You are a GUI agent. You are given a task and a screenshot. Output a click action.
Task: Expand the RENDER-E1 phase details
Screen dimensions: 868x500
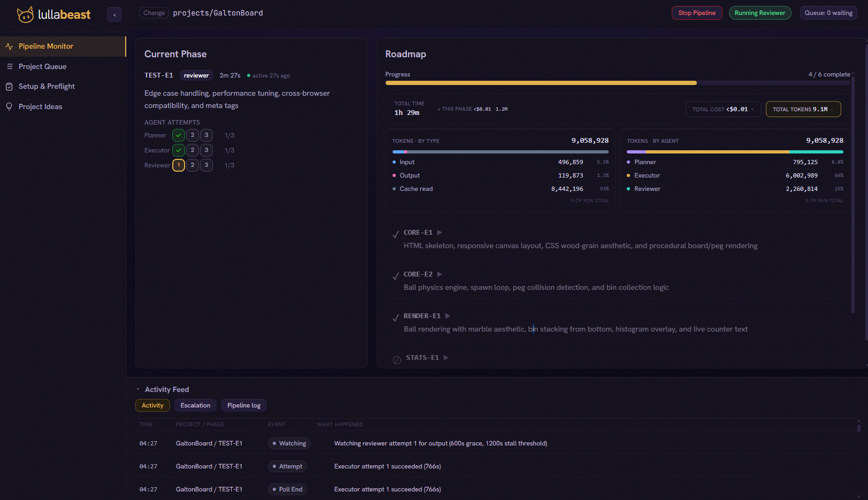[448, 316]
